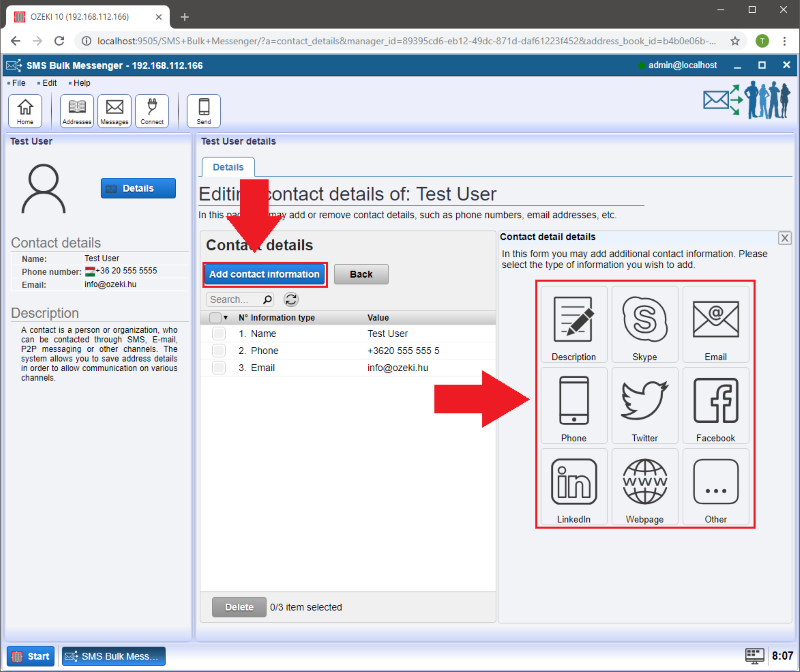The height and width of the screenshot is (672, 800).
Task: Click the refresh icon beside search
Action: 291,299
